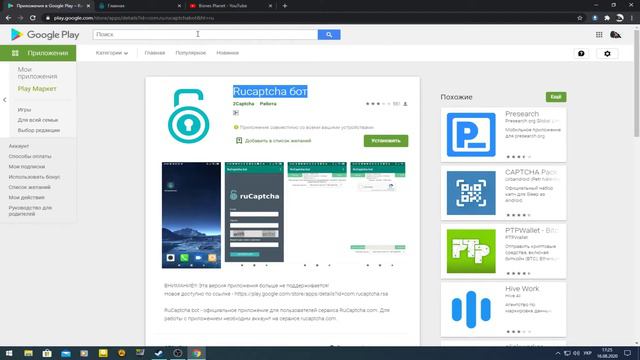Click the content rating badge under 2Captcha
The image size is (640, 360).
point(236,113)
